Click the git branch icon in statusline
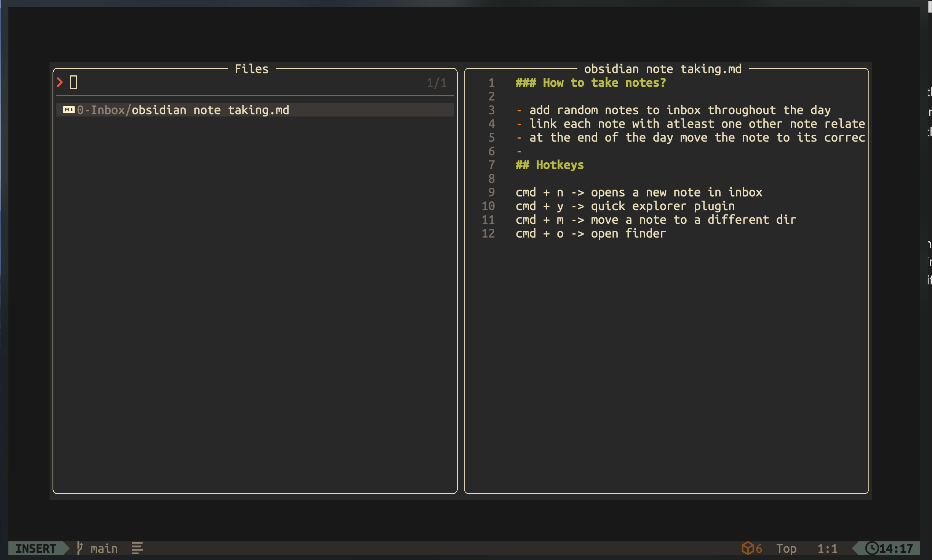This screenshot has height=560, width=932. [x=80, y=548]
